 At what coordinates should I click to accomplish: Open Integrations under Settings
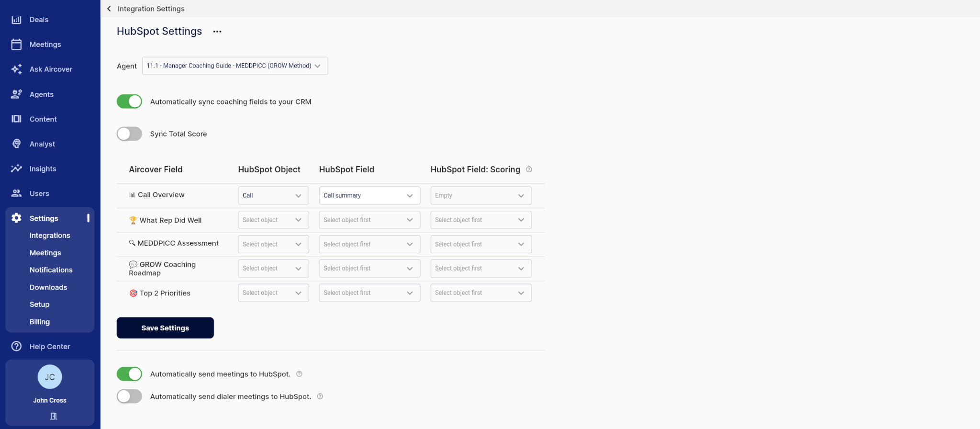[x=50, y=236]
